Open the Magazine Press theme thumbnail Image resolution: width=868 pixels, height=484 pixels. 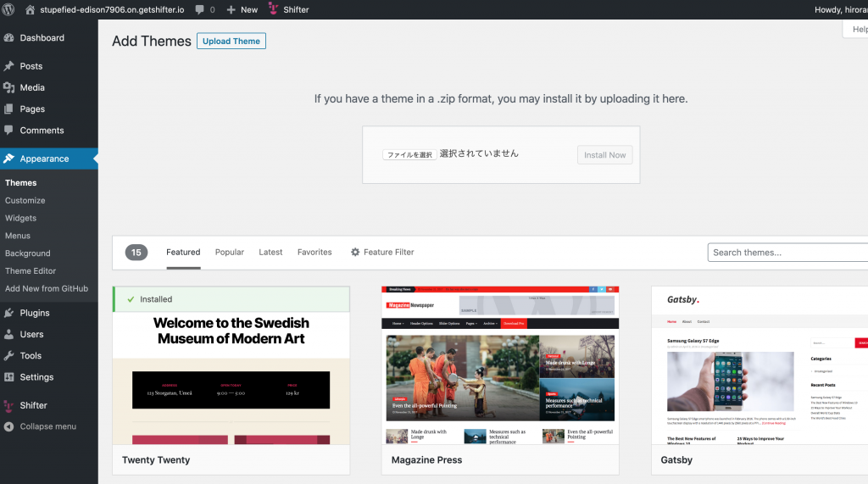[x=500, y=365]
